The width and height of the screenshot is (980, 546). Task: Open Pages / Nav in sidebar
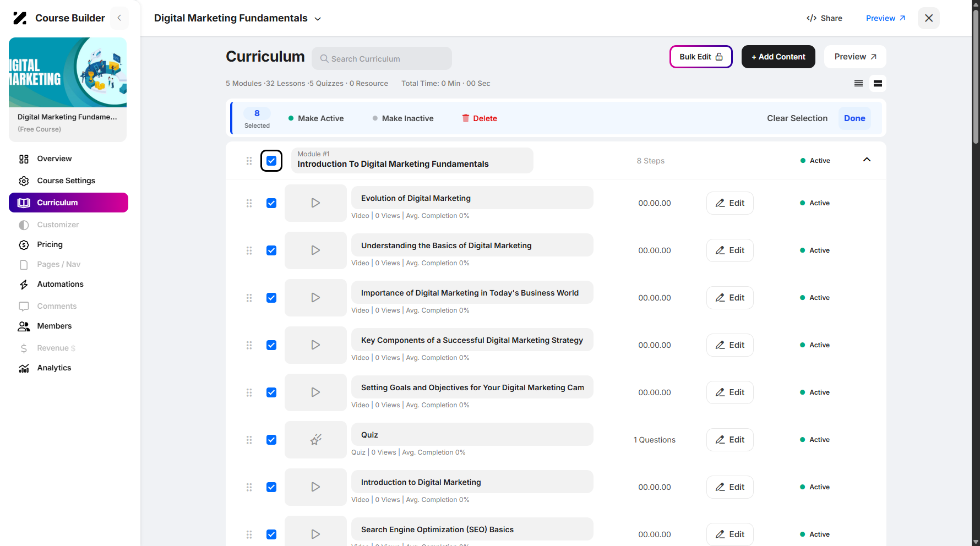[50, 264]
